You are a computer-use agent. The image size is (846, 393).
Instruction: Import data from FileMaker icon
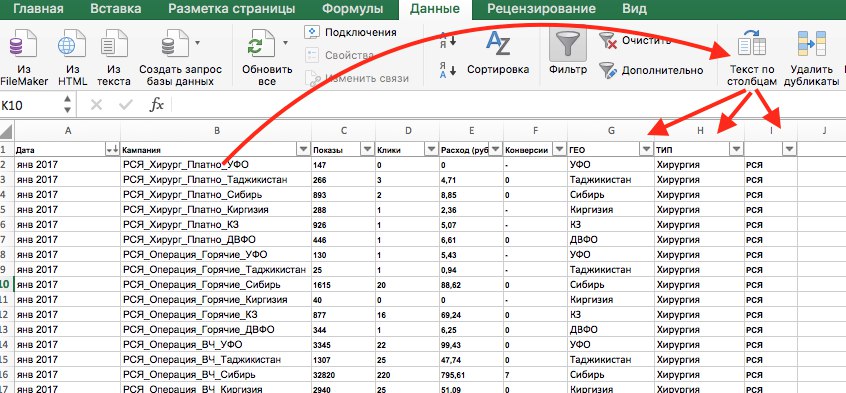click(x=23, y=44)
